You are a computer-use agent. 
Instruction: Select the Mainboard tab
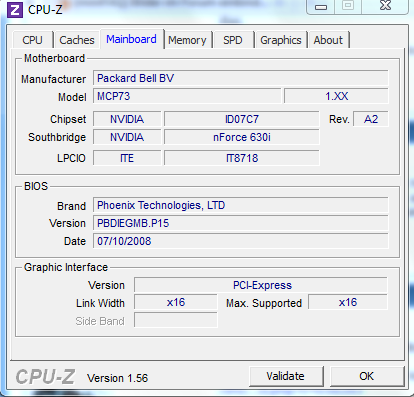point(131,39)
